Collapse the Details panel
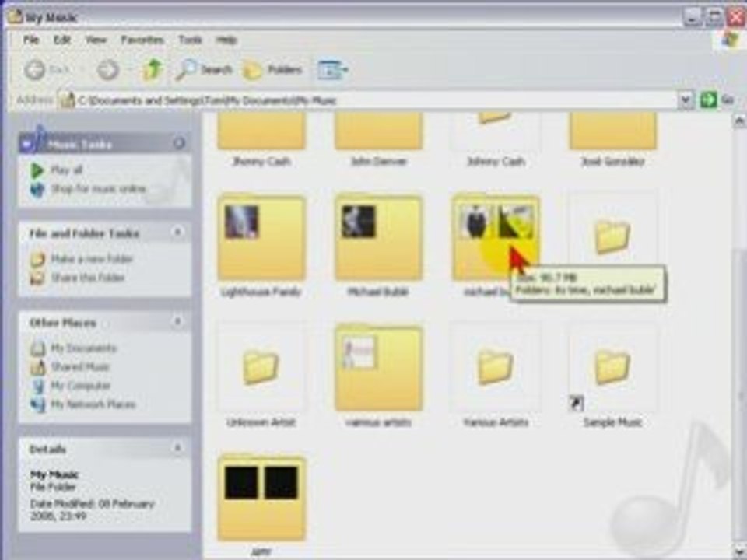 (177, 448)
